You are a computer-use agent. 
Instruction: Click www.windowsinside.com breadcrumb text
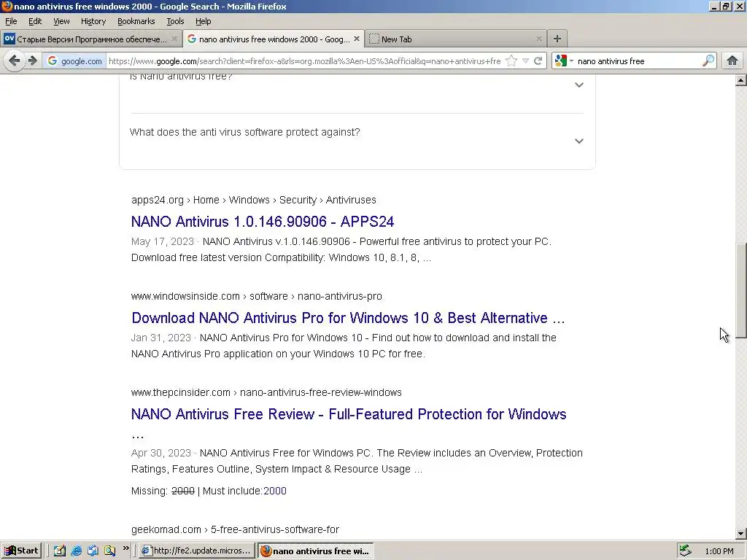pos(185,296)
